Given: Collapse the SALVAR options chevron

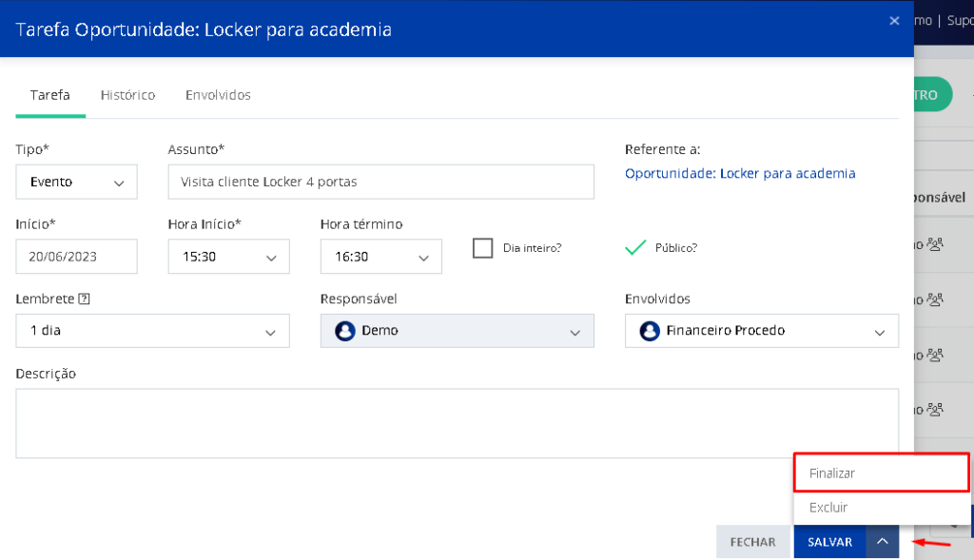Looking at the screenshot, I should point(883,542).
